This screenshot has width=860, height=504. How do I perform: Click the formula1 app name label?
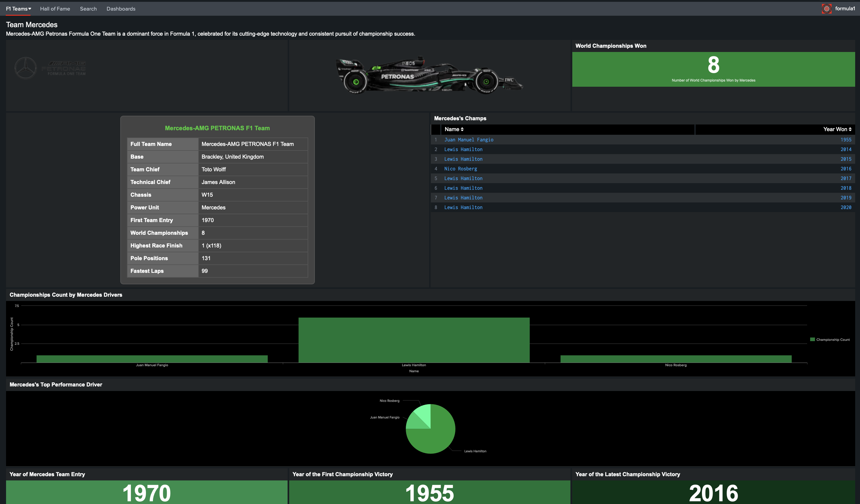845,8
